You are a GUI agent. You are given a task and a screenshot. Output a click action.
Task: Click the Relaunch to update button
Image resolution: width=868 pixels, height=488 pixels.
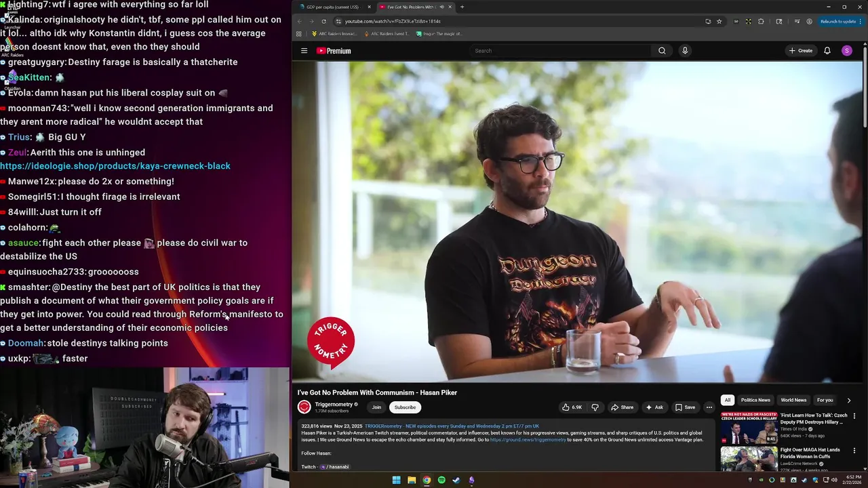[838, 21]
